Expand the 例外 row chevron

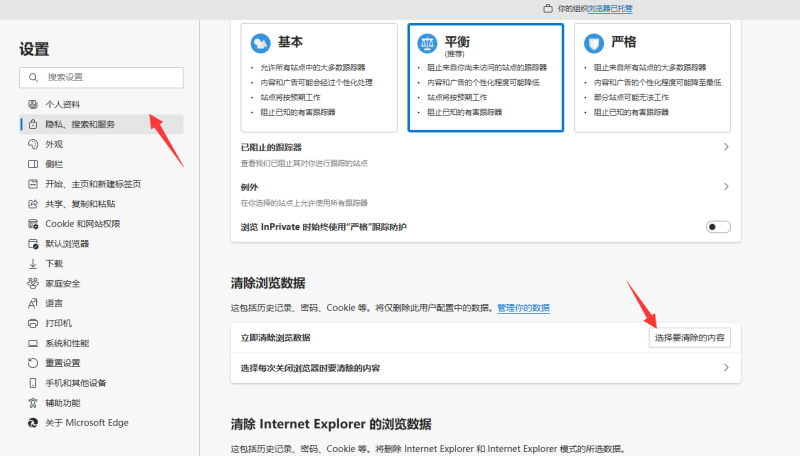click(726, 187)
